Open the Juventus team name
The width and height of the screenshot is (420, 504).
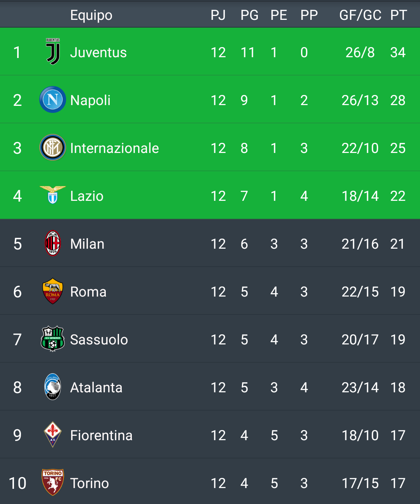[x=98, y=53]
